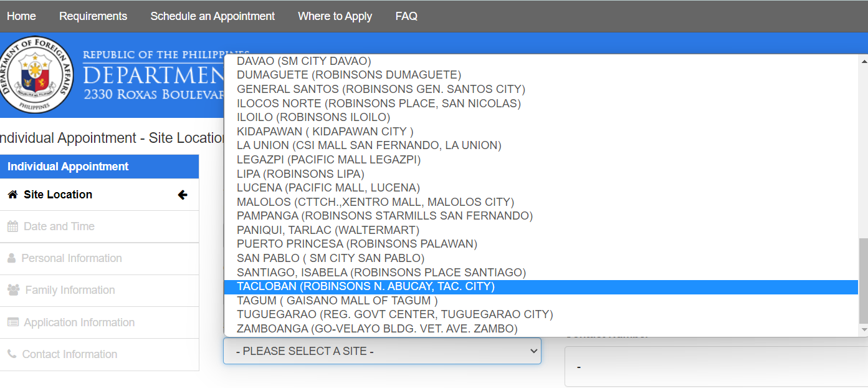The image size is (868, 388).
Task: Select highlighted TACLOBAN Robinsons N. Abucay option
Action: [x=541, y=286]
